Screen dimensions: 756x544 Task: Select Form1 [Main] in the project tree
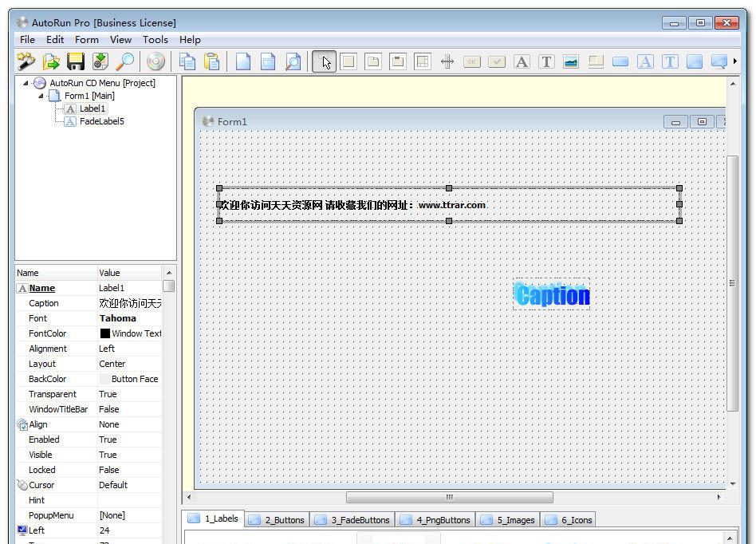pos(89,96)
